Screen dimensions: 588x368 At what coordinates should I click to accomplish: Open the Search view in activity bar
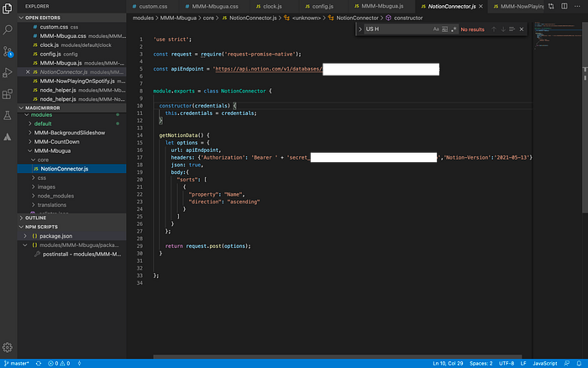coord(8,29)
